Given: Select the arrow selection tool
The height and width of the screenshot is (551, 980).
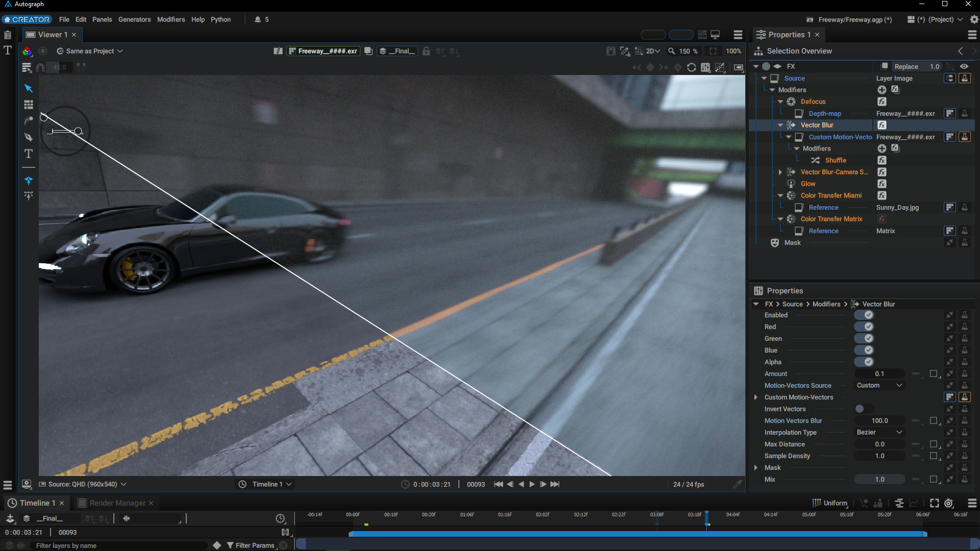Looking at the screenshot, I should [29, 88].
